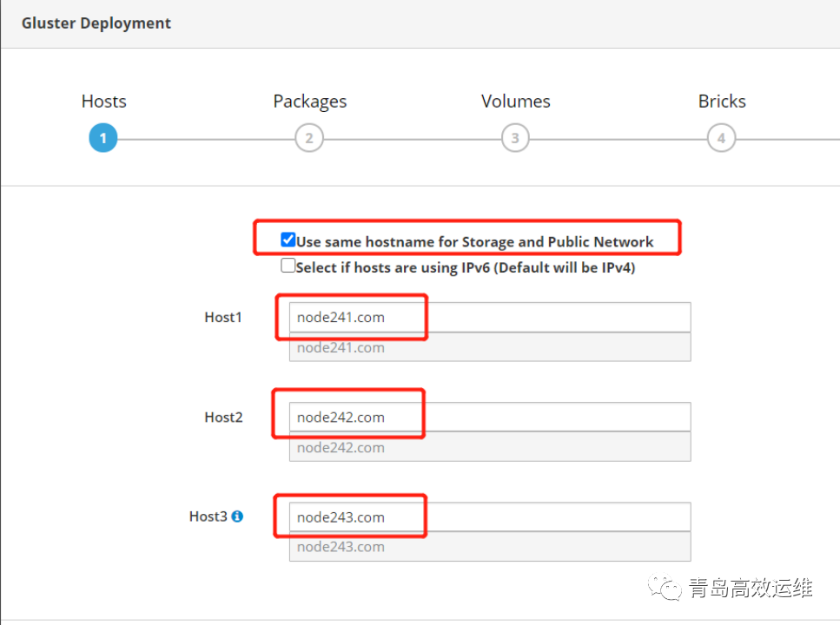The height and width of the screenshot is (625, 840).
Task: Click the step 2 circle in the wizard
Action: coord(308,138)
